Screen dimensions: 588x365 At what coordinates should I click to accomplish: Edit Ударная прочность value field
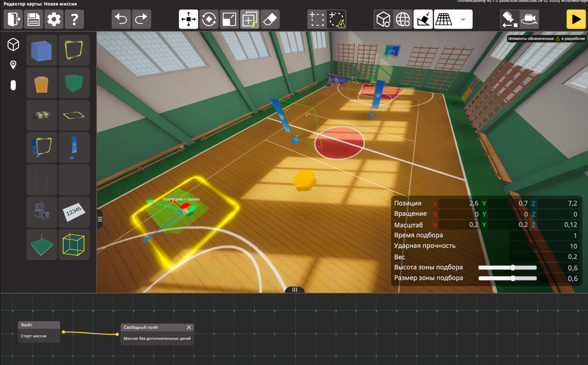point(544,246)
